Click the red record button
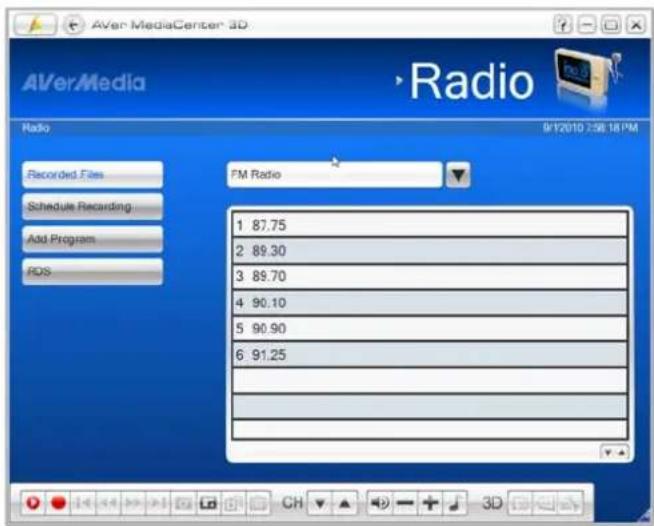Screen dimensions: 654x526 tap(58, 503)
